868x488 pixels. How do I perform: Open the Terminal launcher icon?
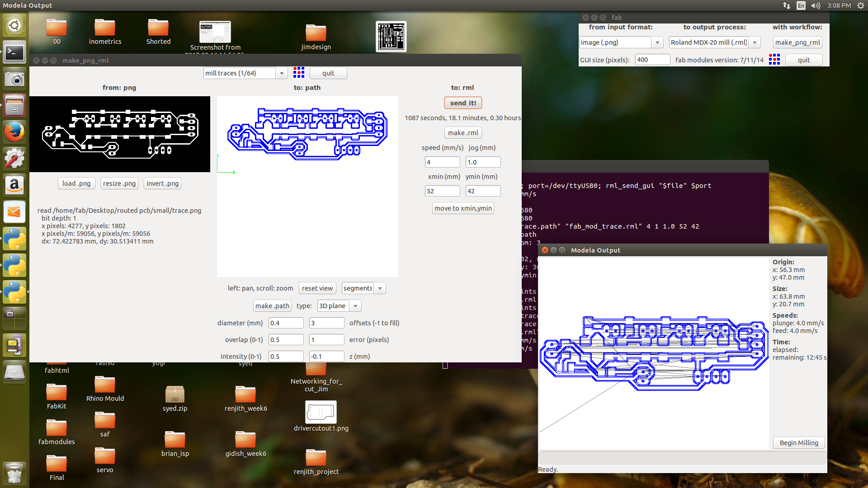coord(14,52)
